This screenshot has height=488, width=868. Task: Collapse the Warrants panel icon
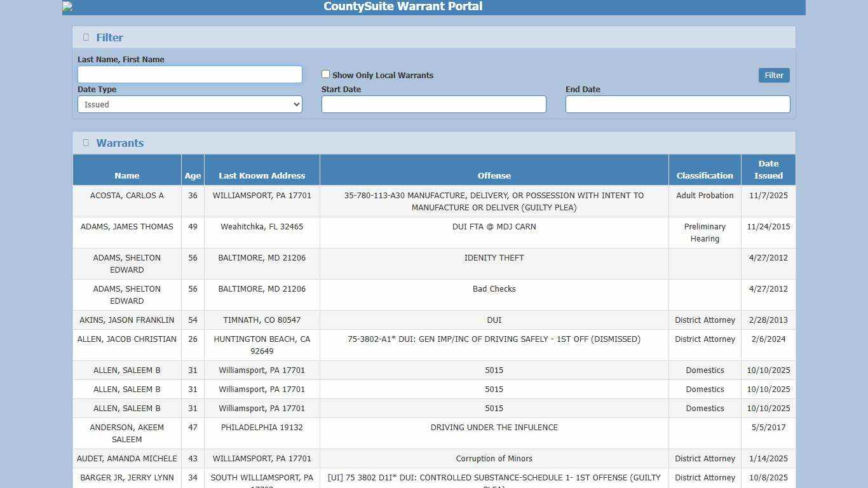coord(86,142)
